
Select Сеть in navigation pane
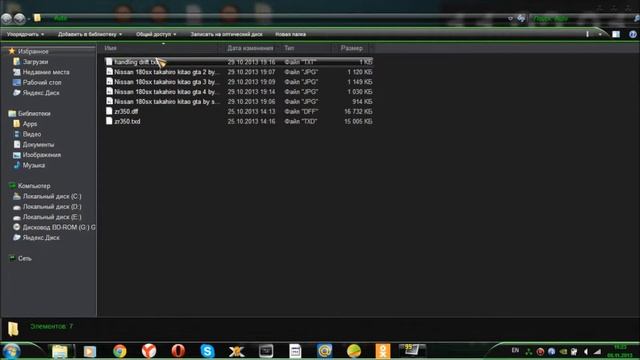[x=24, y=258]
